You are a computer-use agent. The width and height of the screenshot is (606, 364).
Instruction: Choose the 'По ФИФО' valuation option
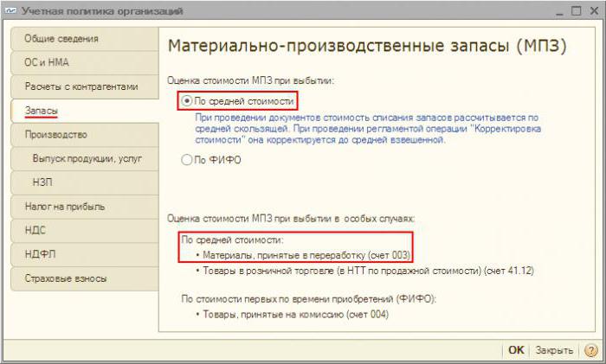[x=187, y=159]
